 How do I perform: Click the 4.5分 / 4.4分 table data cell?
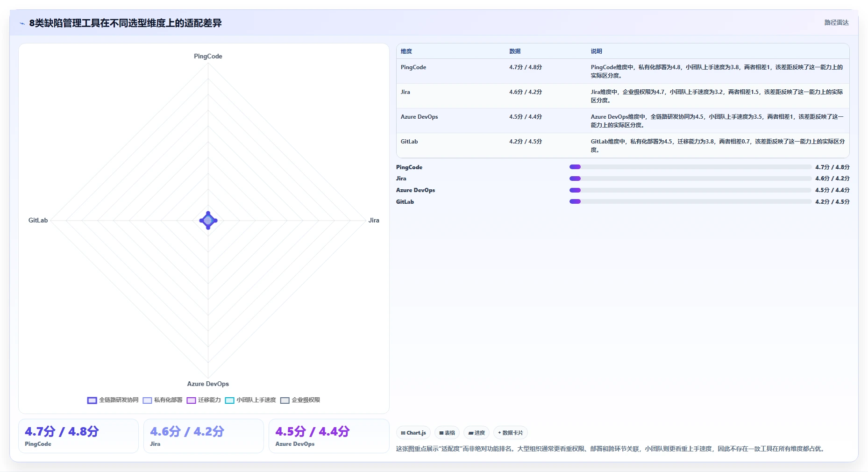pos(526,117)
